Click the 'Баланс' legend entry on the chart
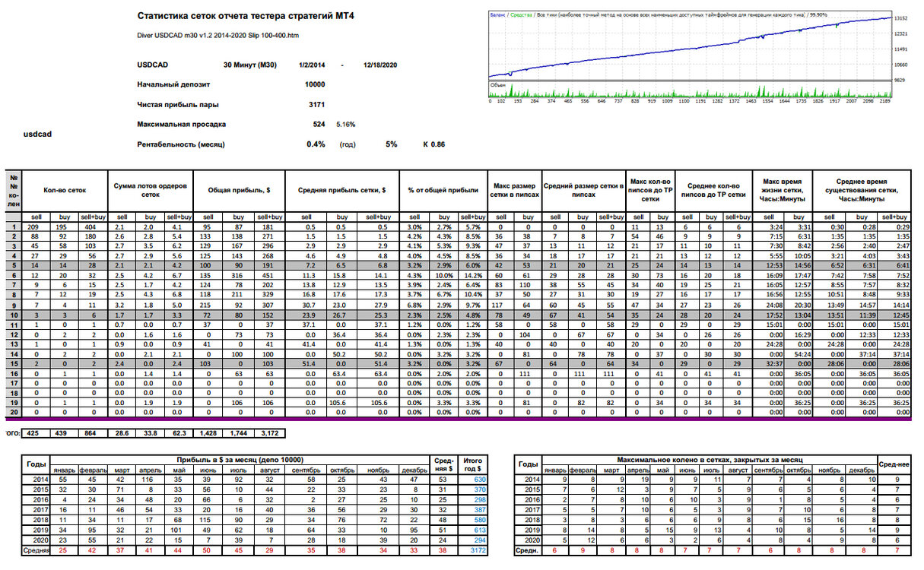 [x=499, y=14]
